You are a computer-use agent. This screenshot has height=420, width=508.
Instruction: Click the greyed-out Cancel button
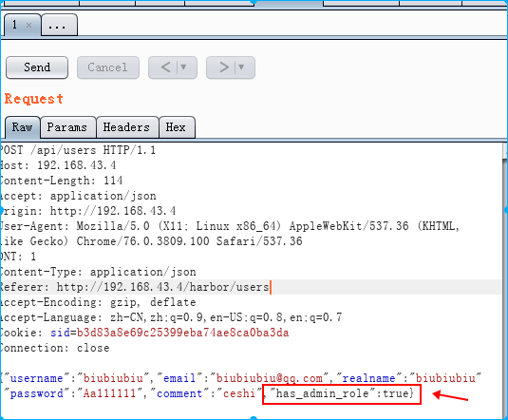108,67
